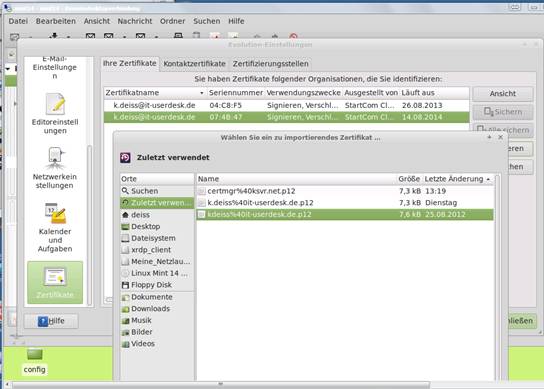The height and width of the screenshot is (389, 544).
Task: Click the Sichern button
Action: click(x=503, y=112)
